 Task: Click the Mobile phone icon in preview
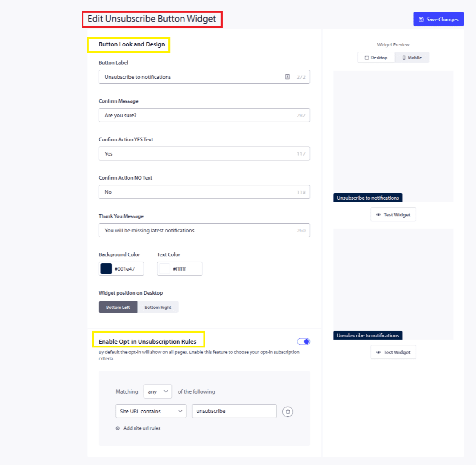click(x=404, y=58)
